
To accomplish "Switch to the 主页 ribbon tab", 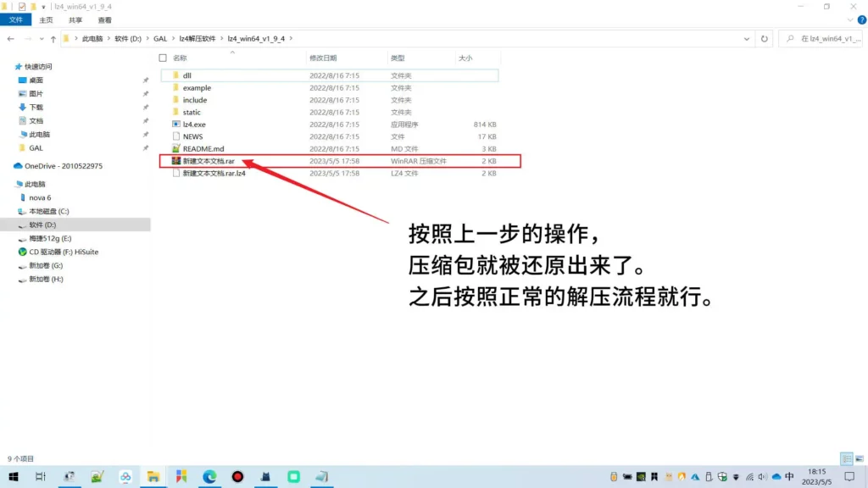I will tap(46, 20).
